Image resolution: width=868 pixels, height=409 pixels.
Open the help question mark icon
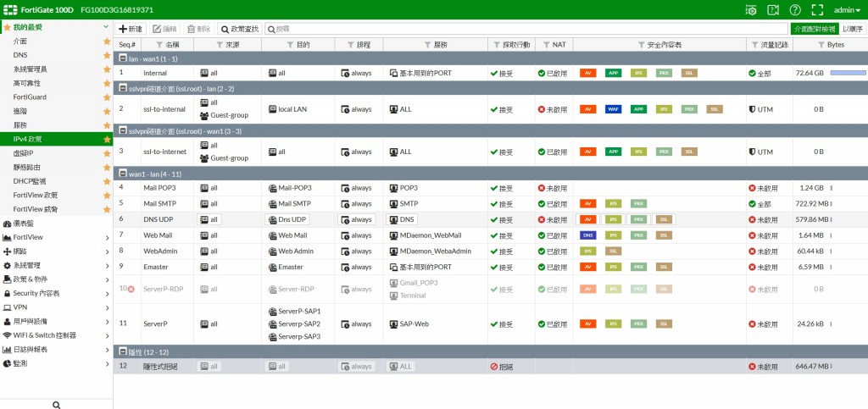pos(795,10)
